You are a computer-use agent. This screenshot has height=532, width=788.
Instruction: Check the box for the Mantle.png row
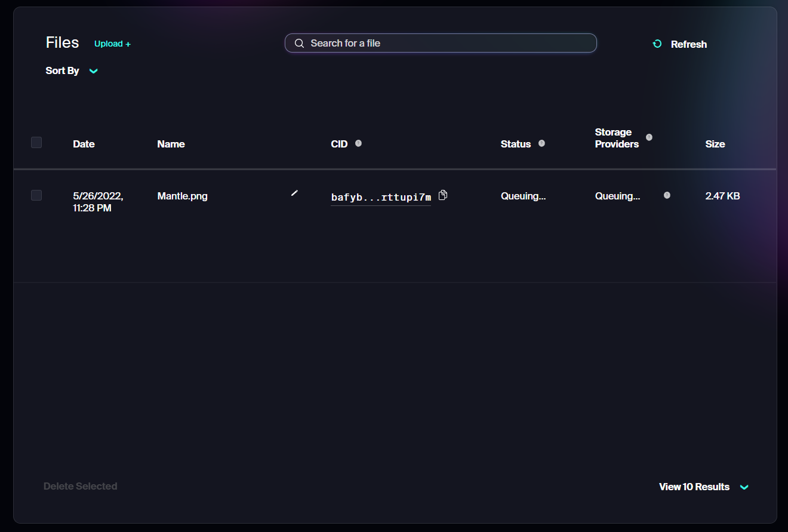point(36,195)
